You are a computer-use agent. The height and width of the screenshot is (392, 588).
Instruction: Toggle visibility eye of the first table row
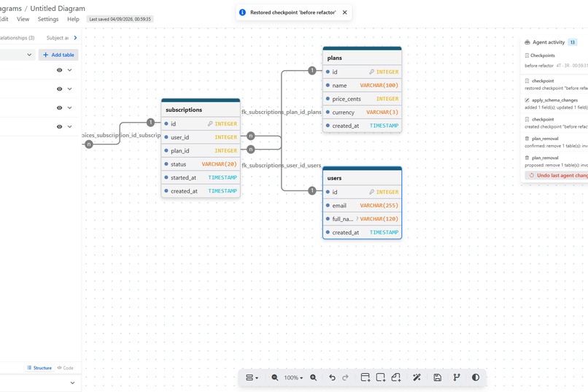click(59, 70)
